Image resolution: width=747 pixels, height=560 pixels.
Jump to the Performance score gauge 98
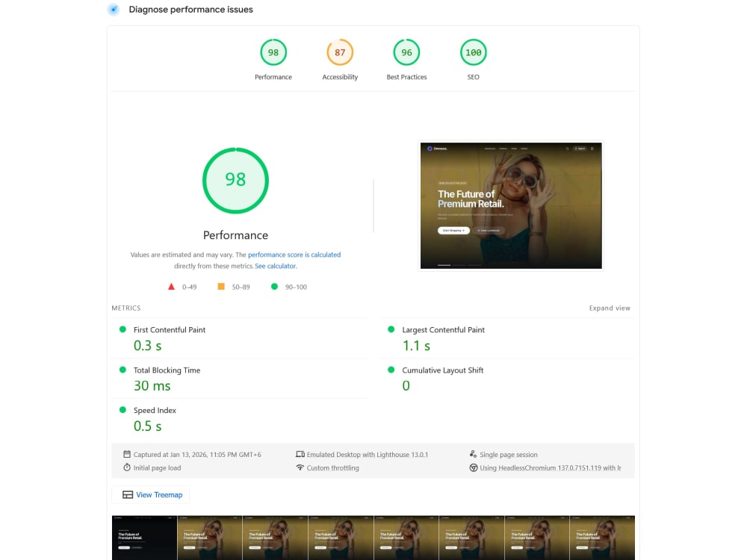[273, 52]
